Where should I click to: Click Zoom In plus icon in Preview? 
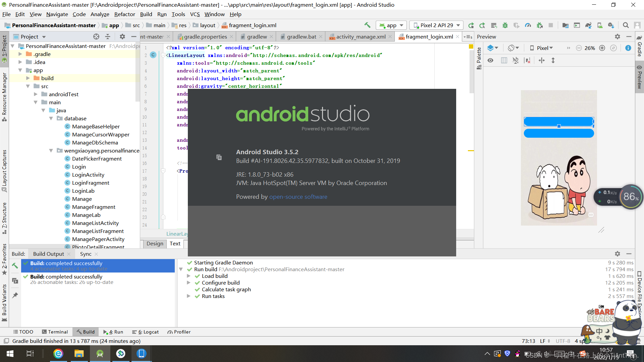[x=602, y=48]
